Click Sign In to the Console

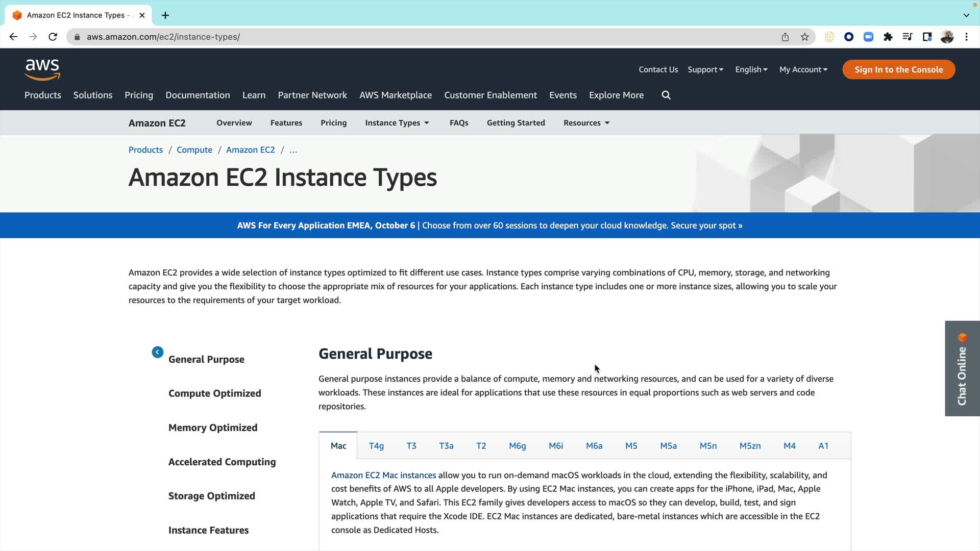click(898, 69)
